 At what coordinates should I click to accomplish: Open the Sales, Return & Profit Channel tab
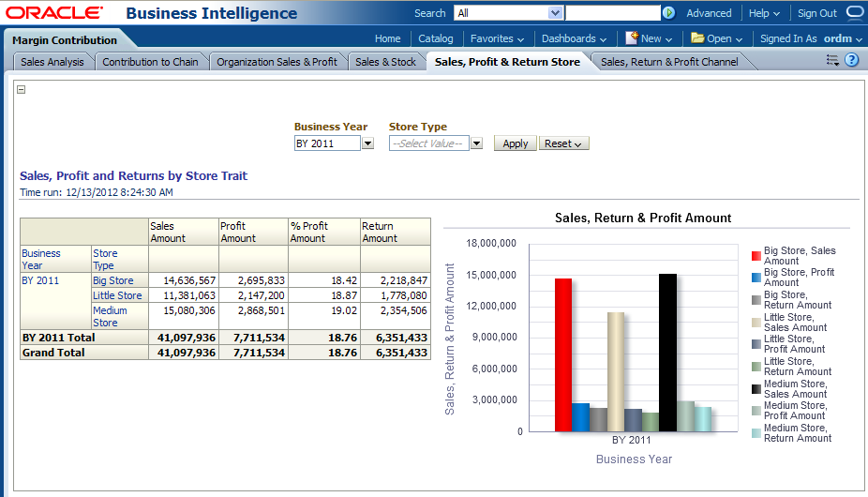[x=668, y=62]
